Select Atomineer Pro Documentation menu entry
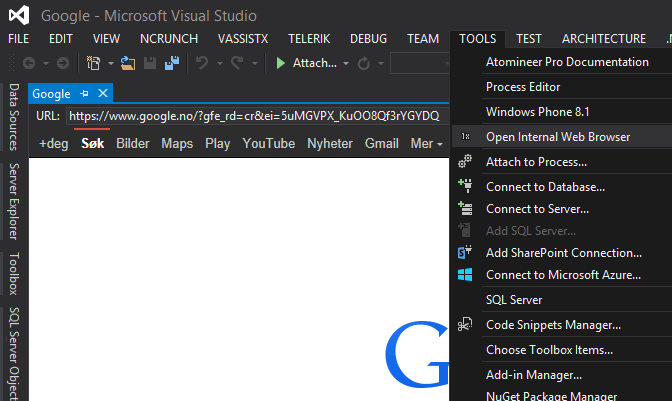 (x=567, y=62)
